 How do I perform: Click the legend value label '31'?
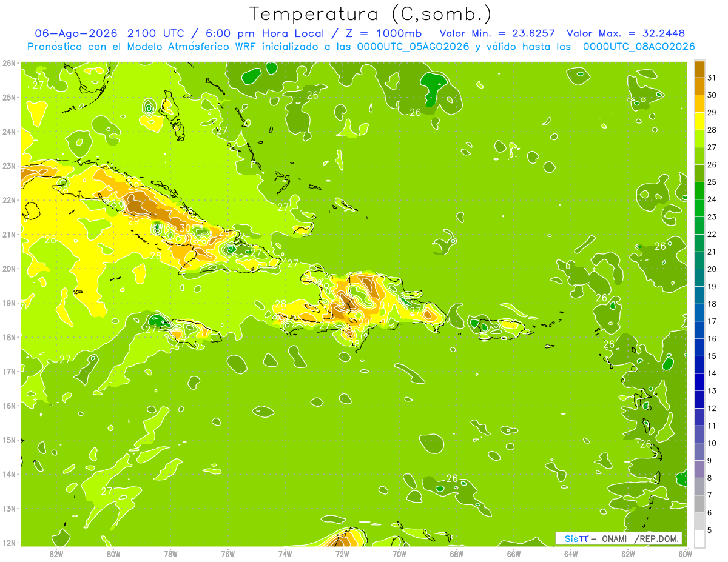point(712,78)
